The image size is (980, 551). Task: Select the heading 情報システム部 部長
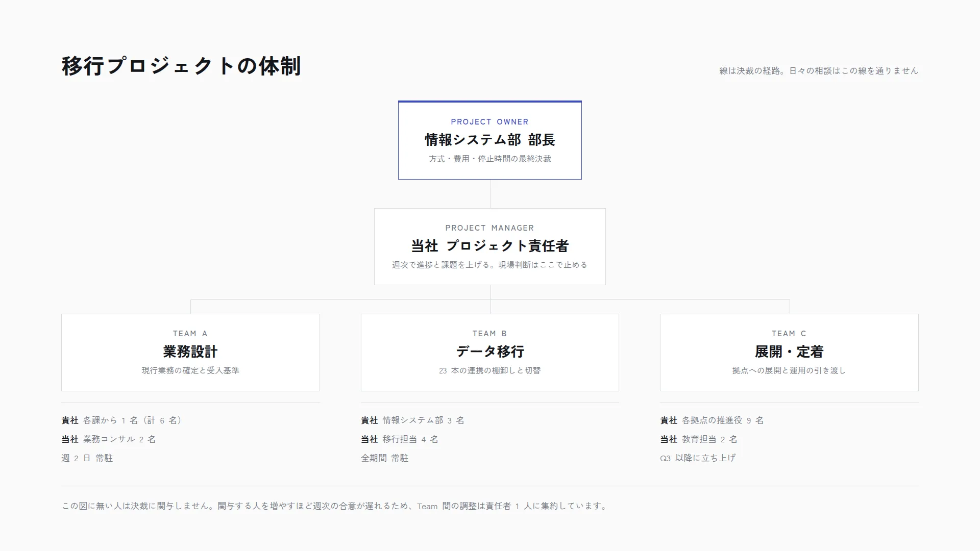490,140
